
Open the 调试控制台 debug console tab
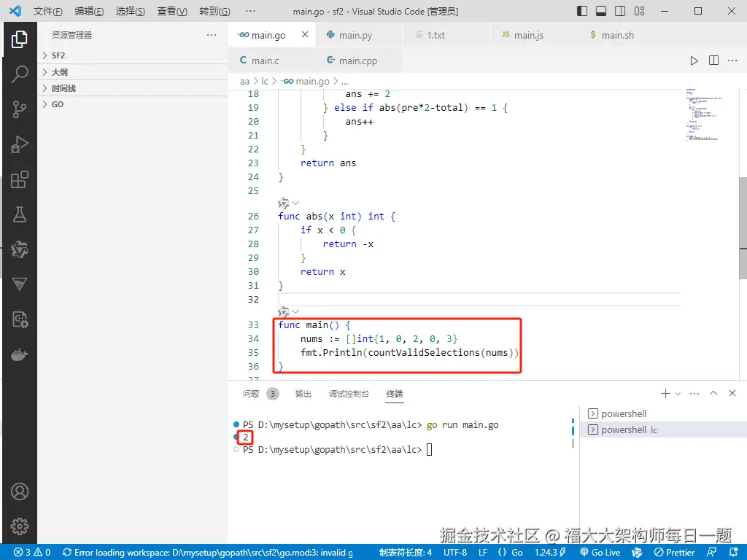pos(349,394)
